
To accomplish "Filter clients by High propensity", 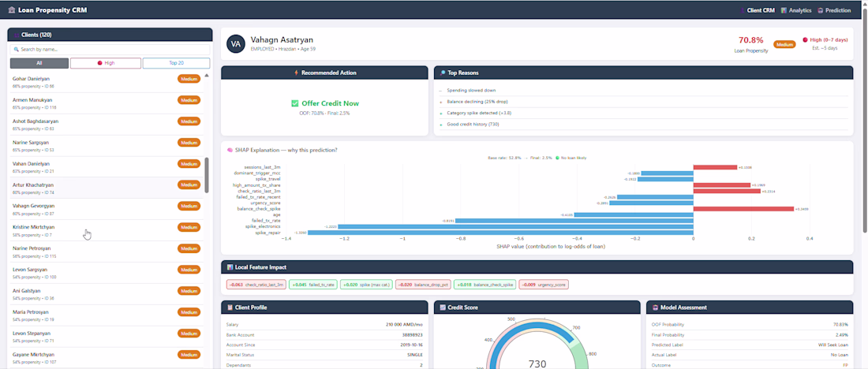I will tap(106, 63).
